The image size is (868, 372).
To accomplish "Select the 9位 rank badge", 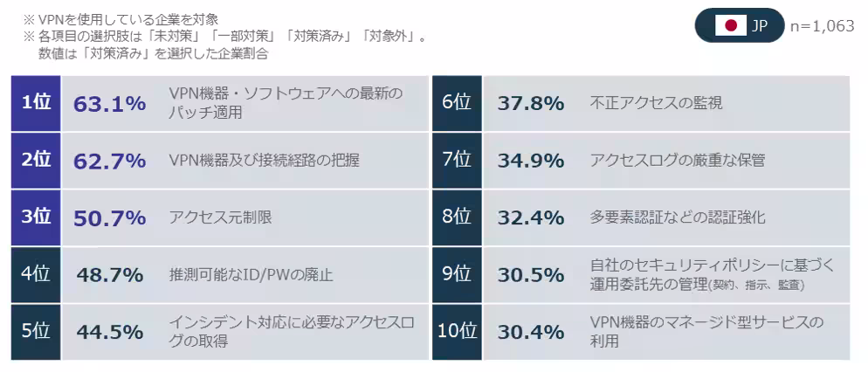I will (456, 275).
